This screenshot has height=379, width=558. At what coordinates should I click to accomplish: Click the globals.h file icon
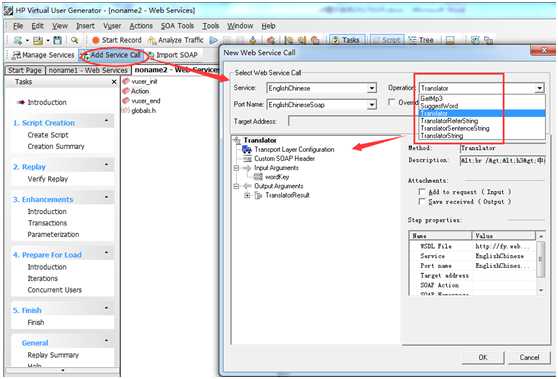[x=126, y=110]
